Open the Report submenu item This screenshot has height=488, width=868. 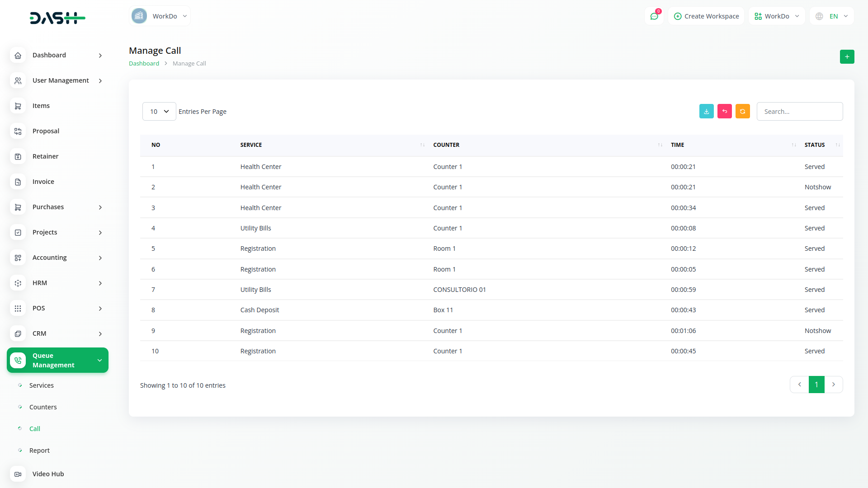39,450
